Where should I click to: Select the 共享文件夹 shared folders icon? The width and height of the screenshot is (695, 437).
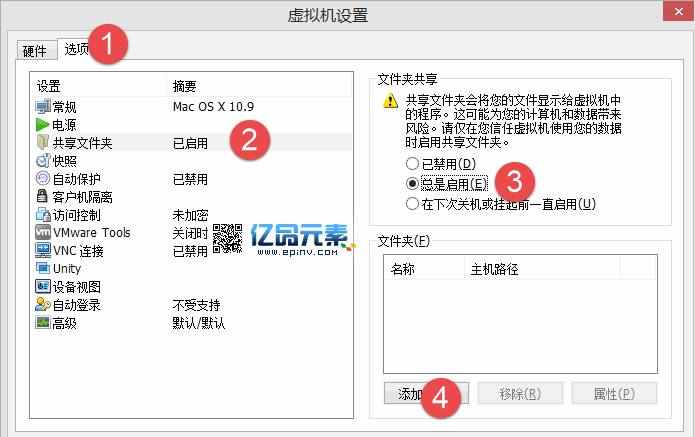click(43, 143)
